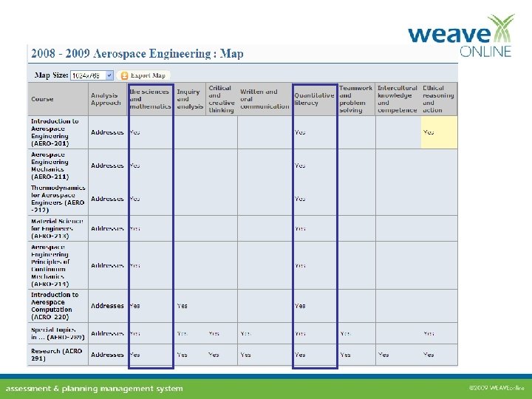Image resolution: width=532 pixels, height=399 pixels.
Task: Click the Export Map button
Action: tap(143, 75)
